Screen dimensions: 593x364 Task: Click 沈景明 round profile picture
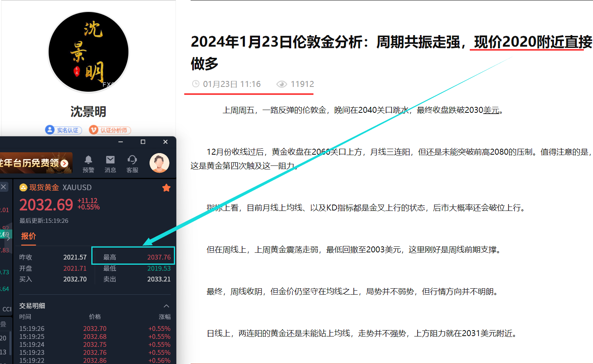(89, 52)
